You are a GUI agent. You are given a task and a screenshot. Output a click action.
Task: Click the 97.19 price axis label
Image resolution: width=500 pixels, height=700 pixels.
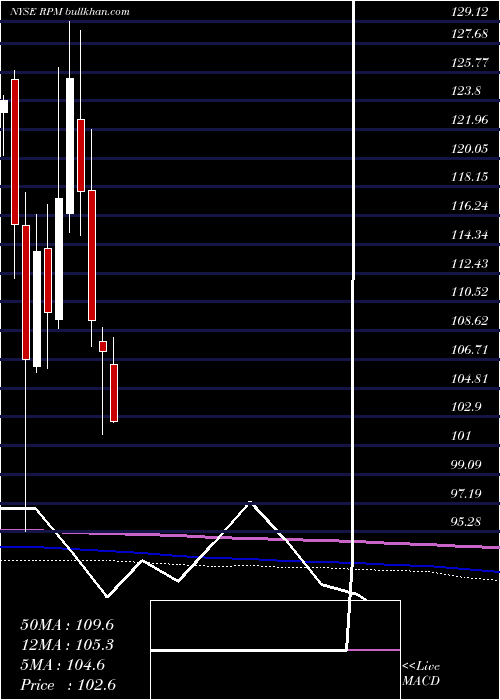[467, 493]
